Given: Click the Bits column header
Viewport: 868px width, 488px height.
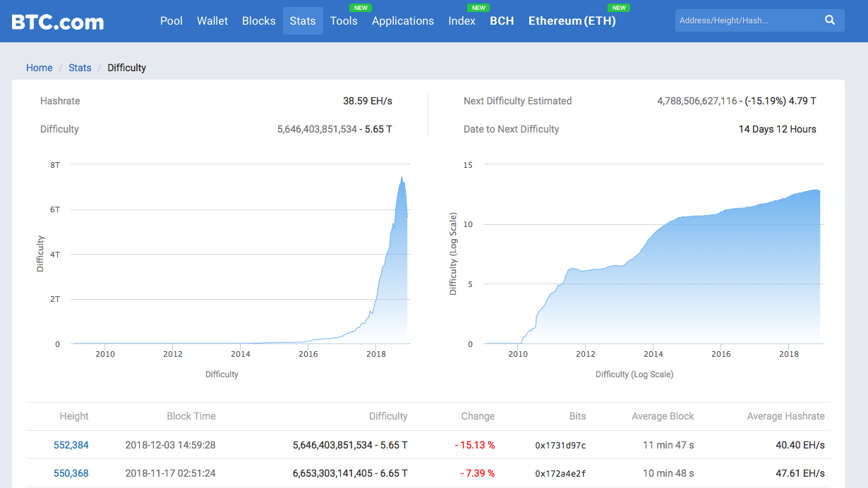Looking at the screenshot, I should tap(578, 416).
